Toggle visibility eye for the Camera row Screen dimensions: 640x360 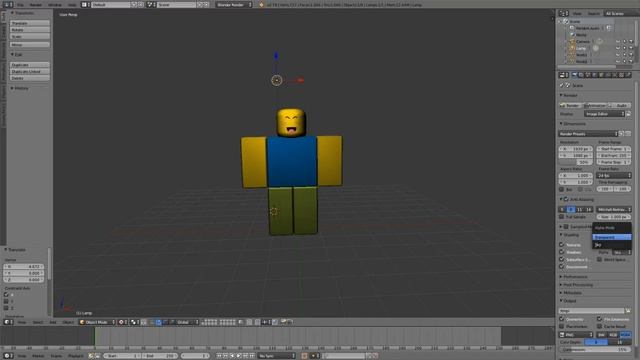[x=618, y=42]
